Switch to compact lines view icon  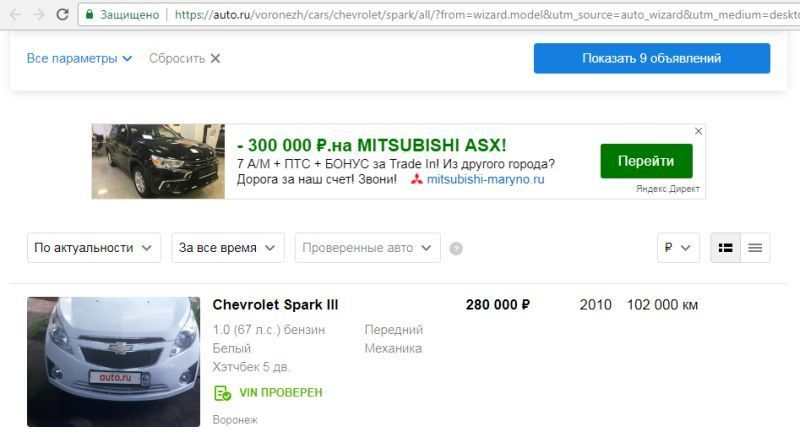pyautogui.click(x=755, y=248)
